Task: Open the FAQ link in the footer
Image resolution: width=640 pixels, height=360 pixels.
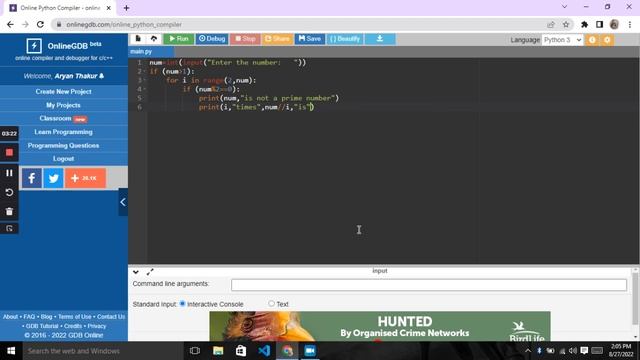Action: point(29,317)
